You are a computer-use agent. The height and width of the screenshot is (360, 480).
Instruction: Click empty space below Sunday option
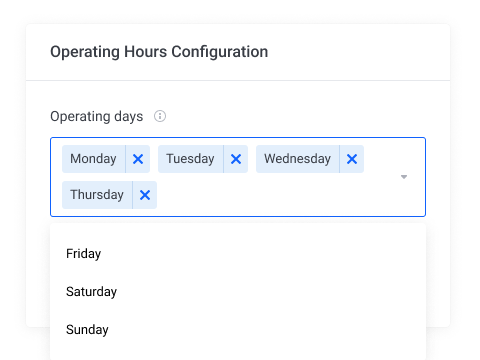tap(238, 354)
